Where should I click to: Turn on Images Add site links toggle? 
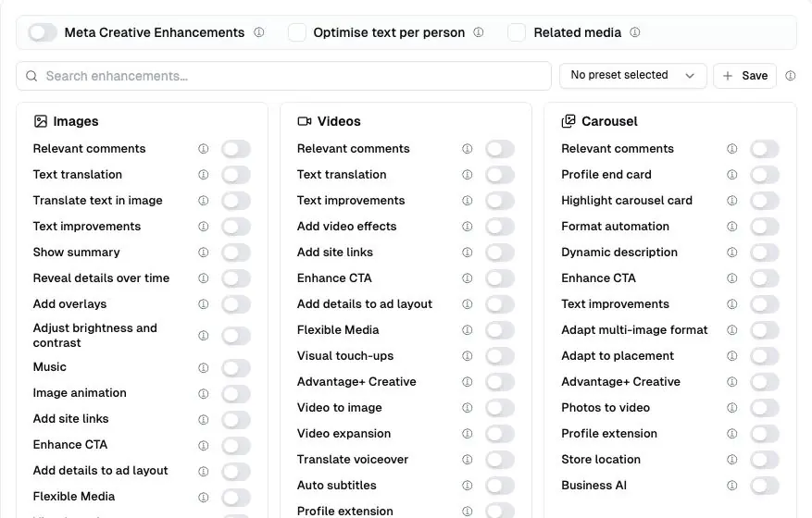pos(236,420)
